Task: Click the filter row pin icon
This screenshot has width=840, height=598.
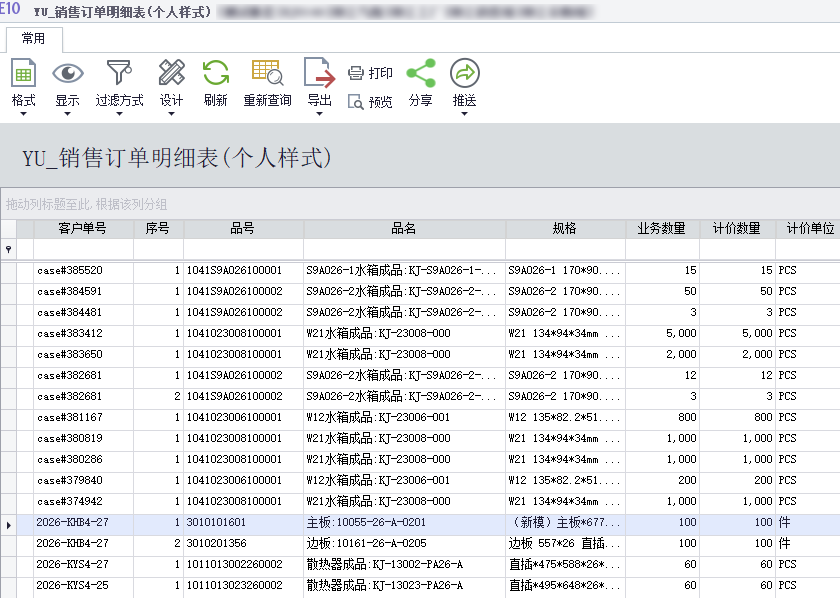Action: (9, 249)
